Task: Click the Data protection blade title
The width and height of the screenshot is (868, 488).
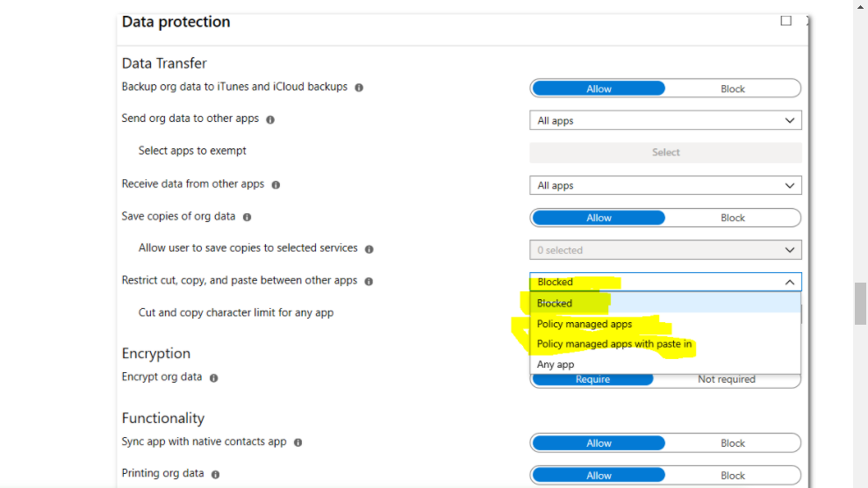Action: point(176,22)
